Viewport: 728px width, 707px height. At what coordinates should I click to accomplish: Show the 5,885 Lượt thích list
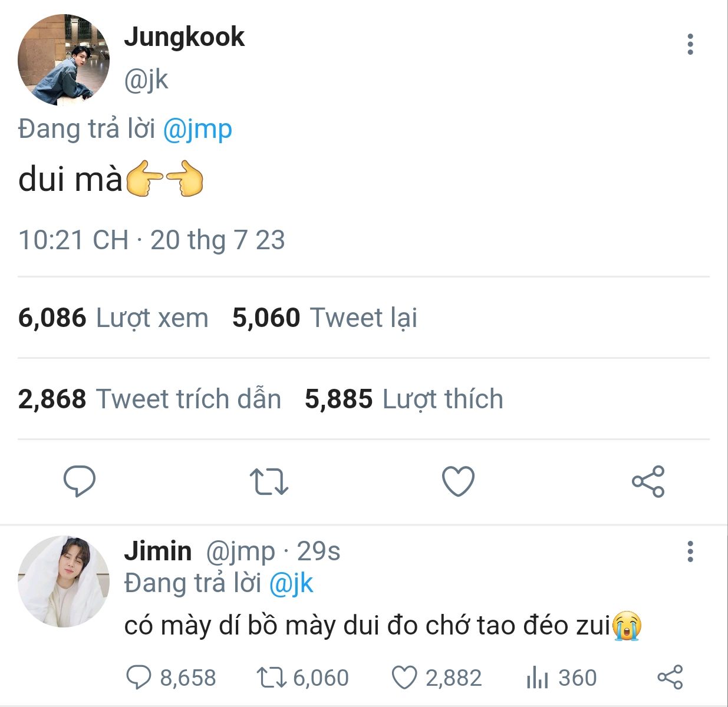point(403,399)
